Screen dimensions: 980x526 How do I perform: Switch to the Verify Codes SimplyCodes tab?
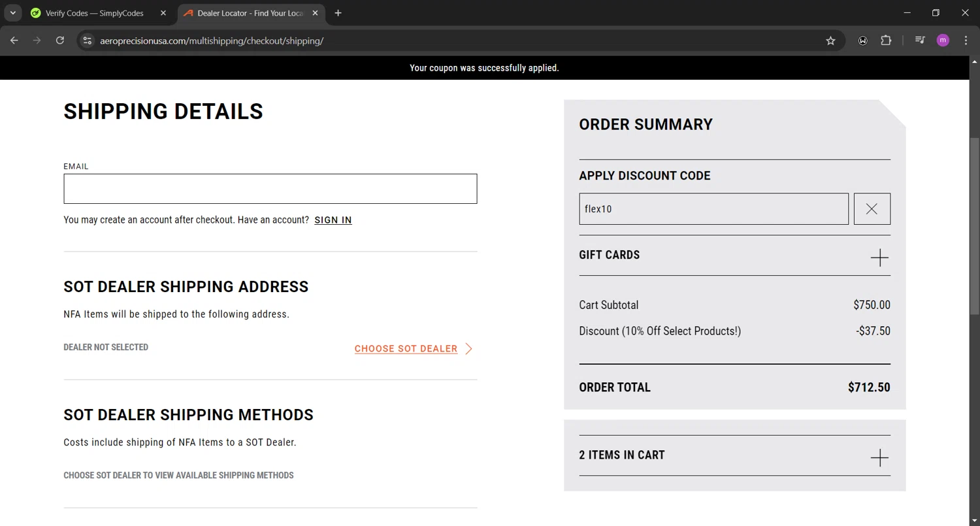(95, 13)
